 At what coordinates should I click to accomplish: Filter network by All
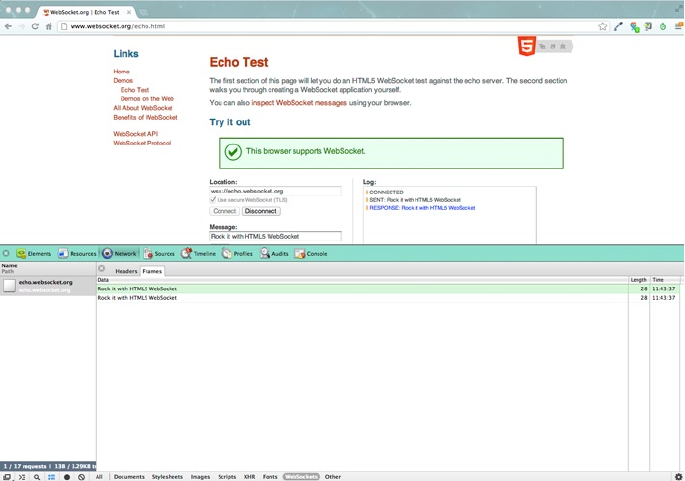[x=99, y=477]
